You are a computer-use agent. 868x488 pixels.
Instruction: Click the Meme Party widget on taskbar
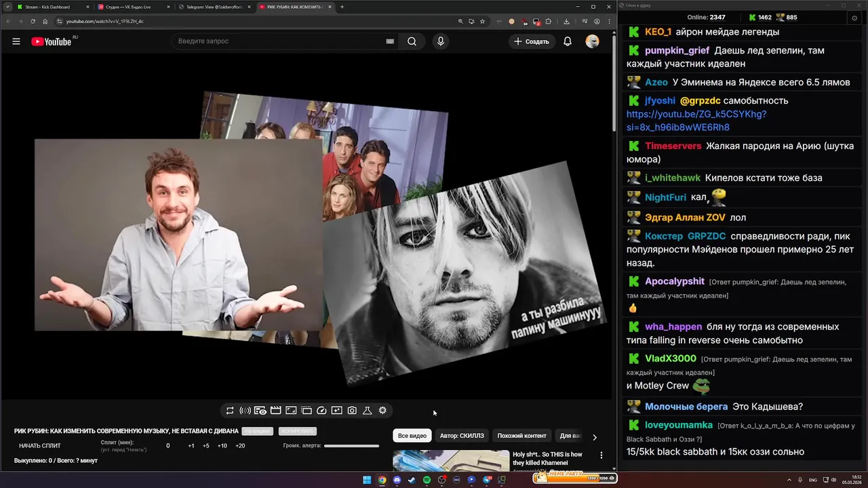pyautogui.click(x=574, y=477)
